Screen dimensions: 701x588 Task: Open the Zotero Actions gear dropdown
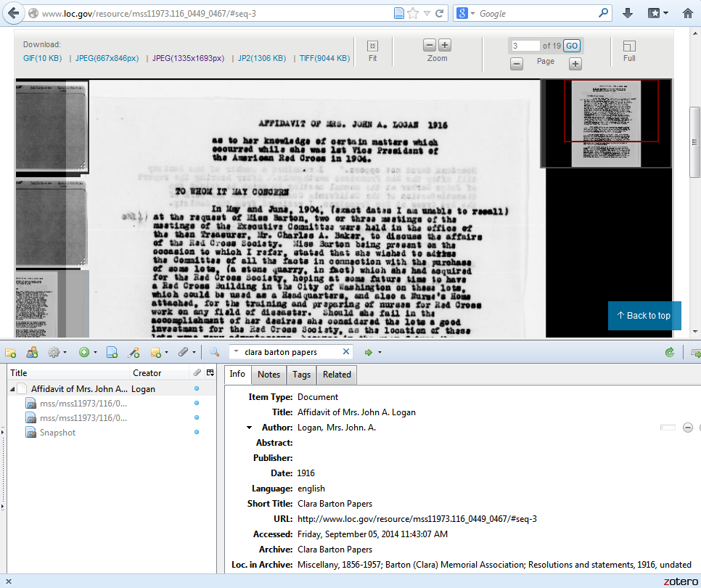pyautogui.click(x=56, y=353)
